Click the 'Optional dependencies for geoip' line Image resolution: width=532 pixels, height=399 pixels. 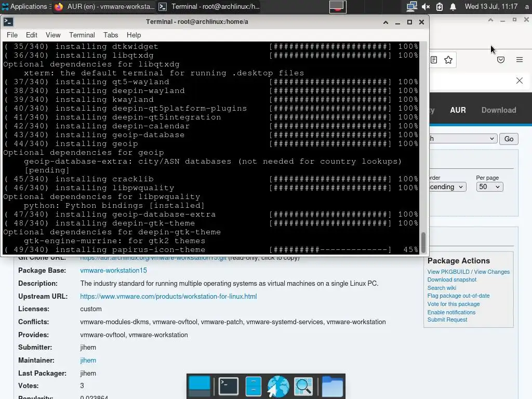pos(84,152)
